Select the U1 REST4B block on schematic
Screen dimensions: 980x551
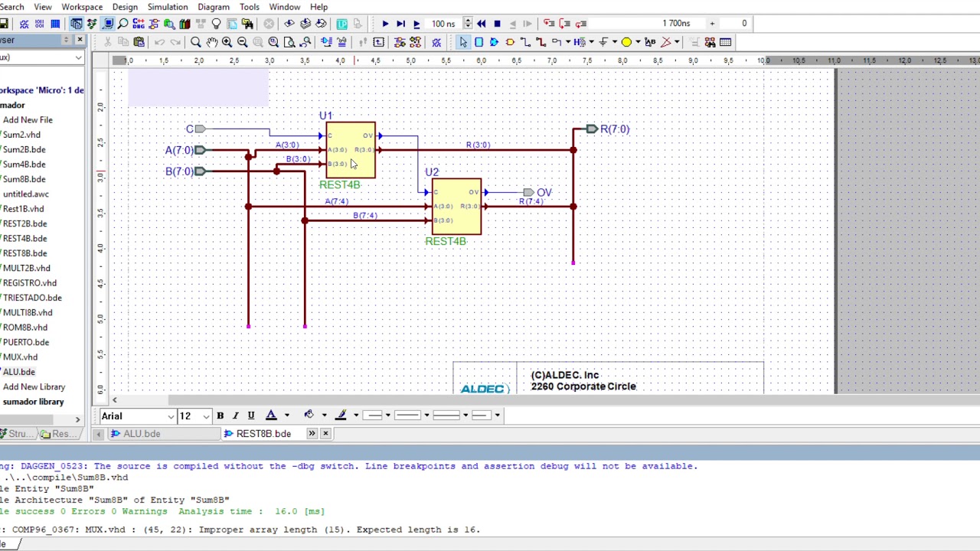(x=351, y=150)
